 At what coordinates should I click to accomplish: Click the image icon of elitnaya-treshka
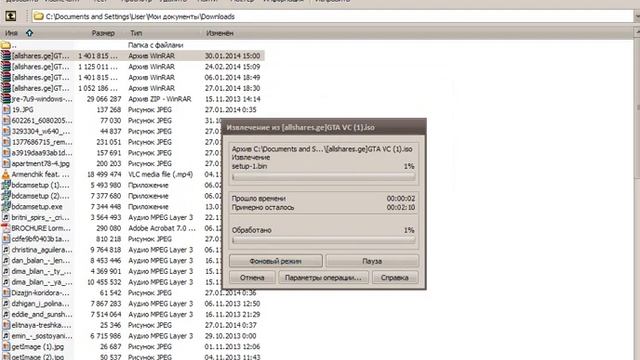6,325
